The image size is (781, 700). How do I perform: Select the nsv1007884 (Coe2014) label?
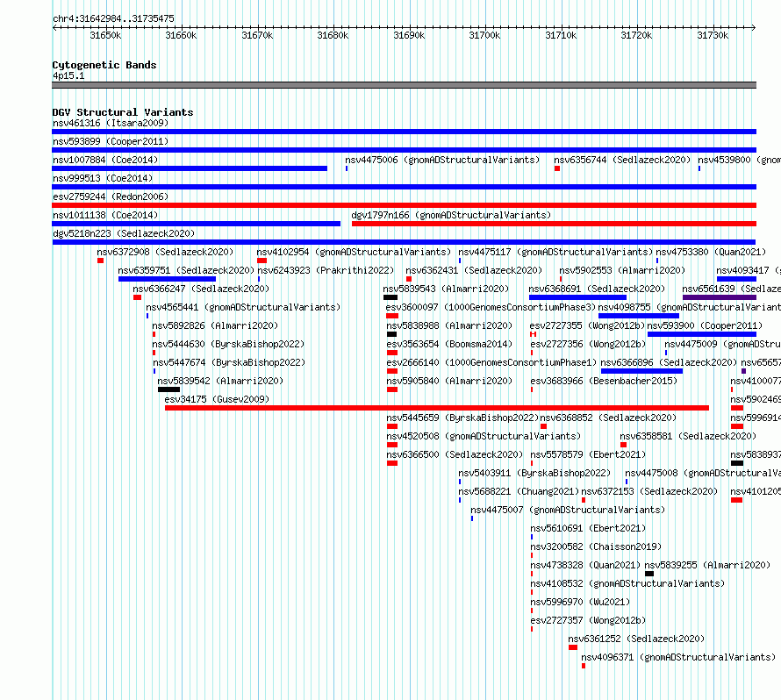coord(105,160)
